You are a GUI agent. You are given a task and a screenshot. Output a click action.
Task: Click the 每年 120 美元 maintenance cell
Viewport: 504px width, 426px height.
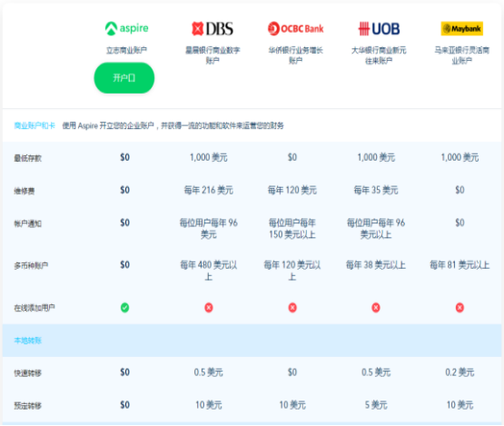(x=292, y=190)
